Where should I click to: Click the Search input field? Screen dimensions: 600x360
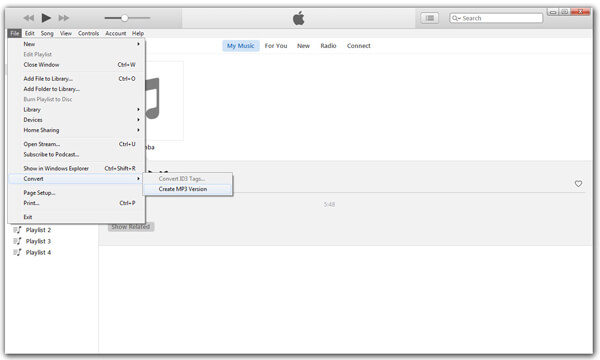click(x=496, y=18)
